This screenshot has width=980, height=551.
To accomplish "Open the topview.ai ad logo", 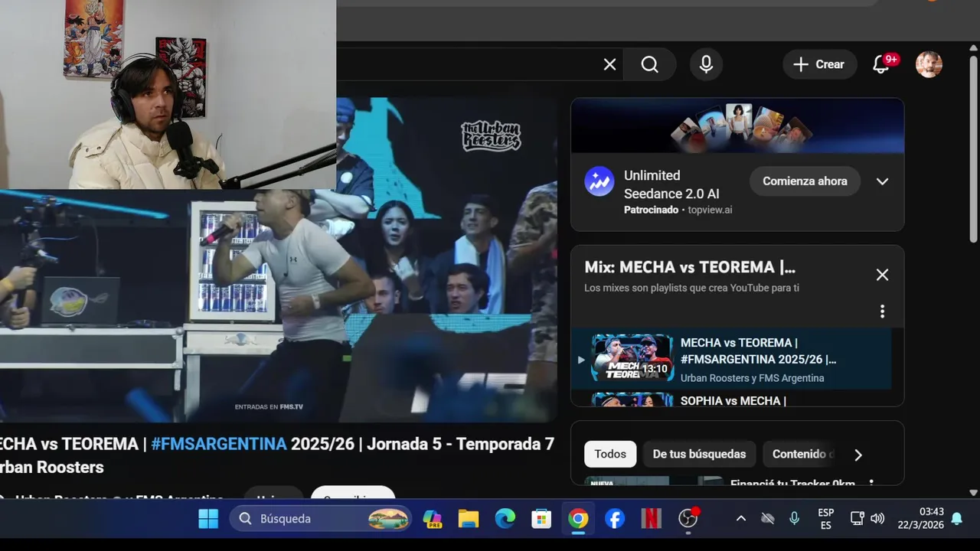I will coord(599,181).
